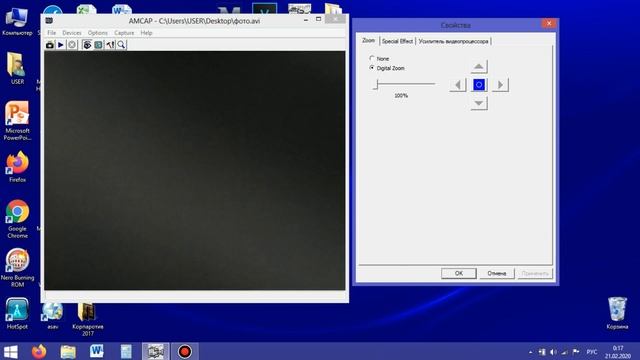Click the hammer settings icon in AMCAP toolbar
640x360 pixels.
tap(110, 45)
